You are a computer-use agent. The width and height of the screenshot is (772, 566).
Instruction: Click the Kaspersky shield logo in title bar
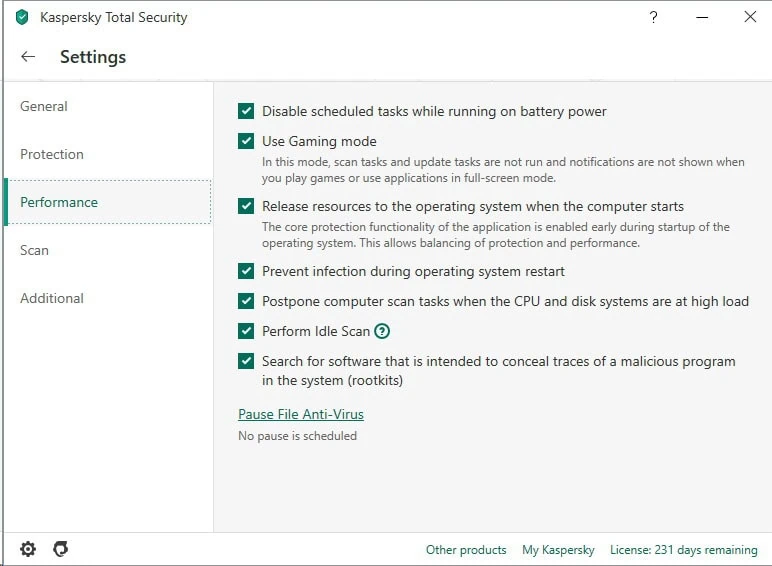pyautogui.click(x=22, y=17)
